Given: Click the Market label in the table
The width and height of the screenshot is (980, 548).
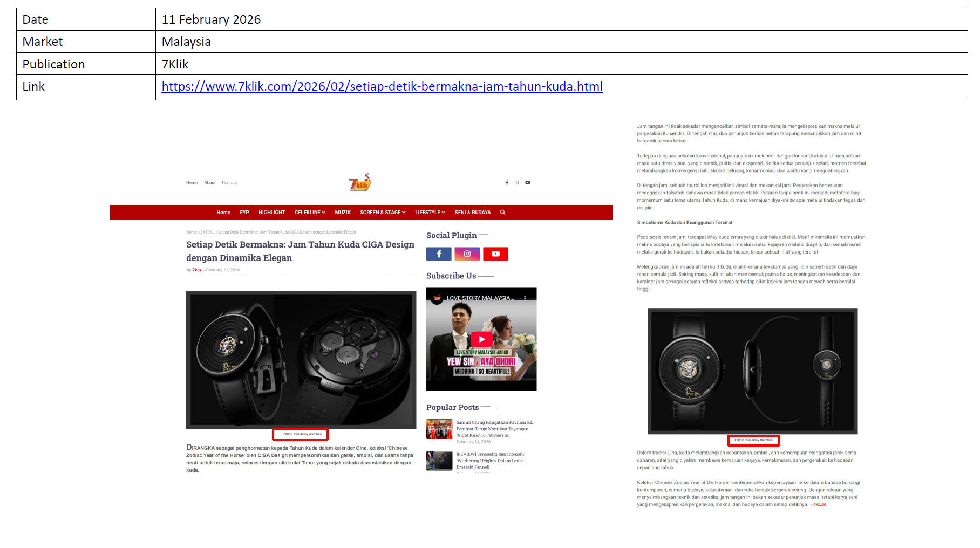Looking at the screenshot, I should (x=43, y=42).
